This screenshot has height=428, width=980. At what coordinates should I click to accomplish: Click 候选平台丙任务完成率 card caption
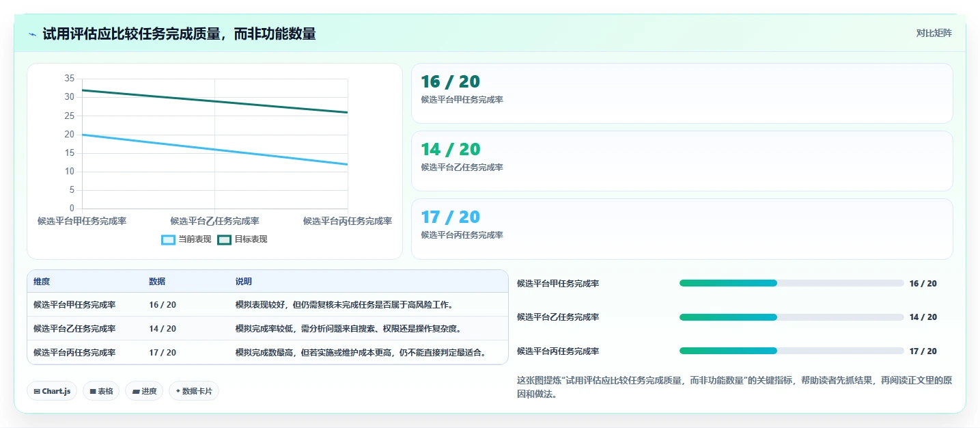tap(462, 235)
